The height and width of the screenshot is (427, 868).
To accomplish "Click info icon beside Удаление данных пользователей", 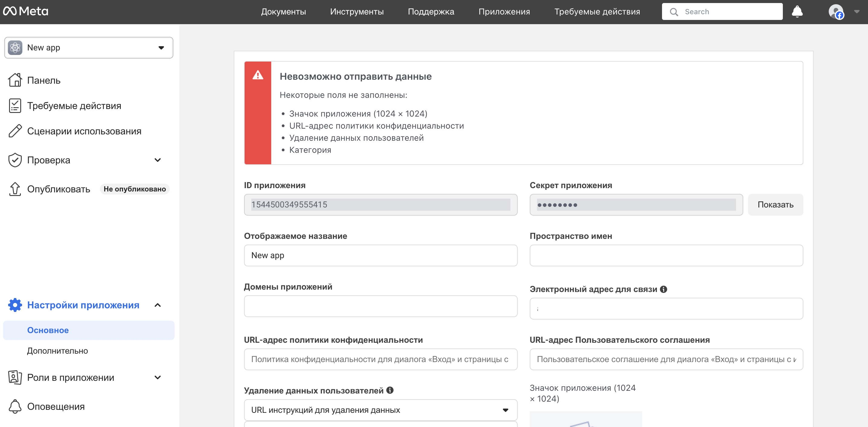I will click(390, 390).
